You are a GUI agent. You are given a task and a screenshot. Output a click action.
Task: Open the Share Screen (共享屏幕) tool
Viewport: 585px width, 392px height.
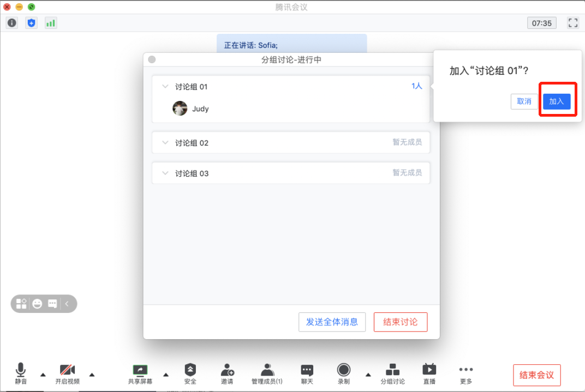(140, 374)
